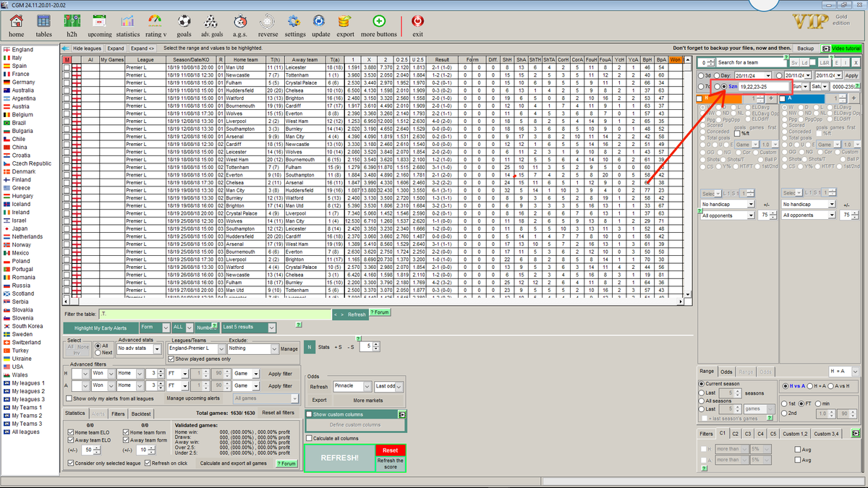
Task: Select the All seasons radio button
Action: 702,401
